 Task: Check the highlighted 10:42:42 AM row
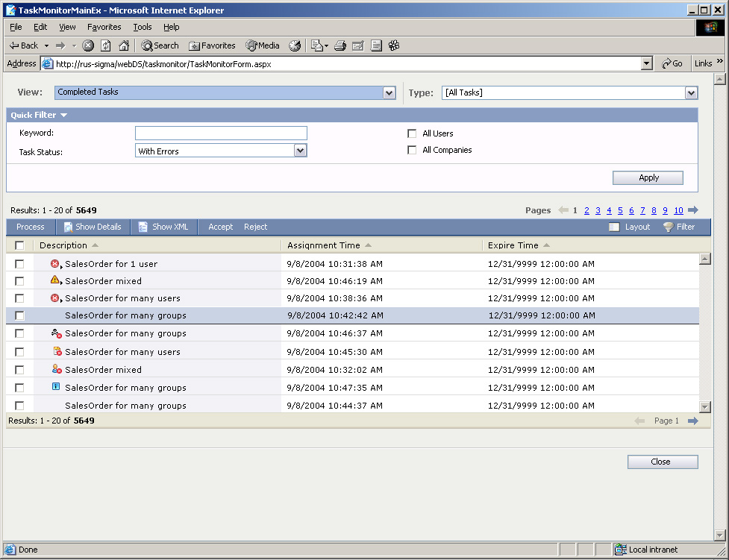tap(19, 315)
